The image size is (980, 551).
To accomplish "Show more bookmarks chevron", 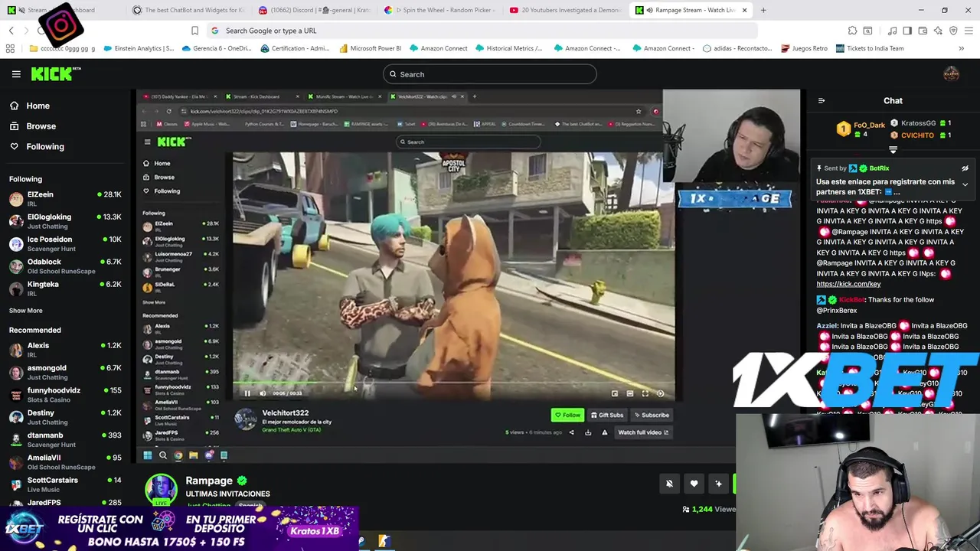I will pos(961,48).
